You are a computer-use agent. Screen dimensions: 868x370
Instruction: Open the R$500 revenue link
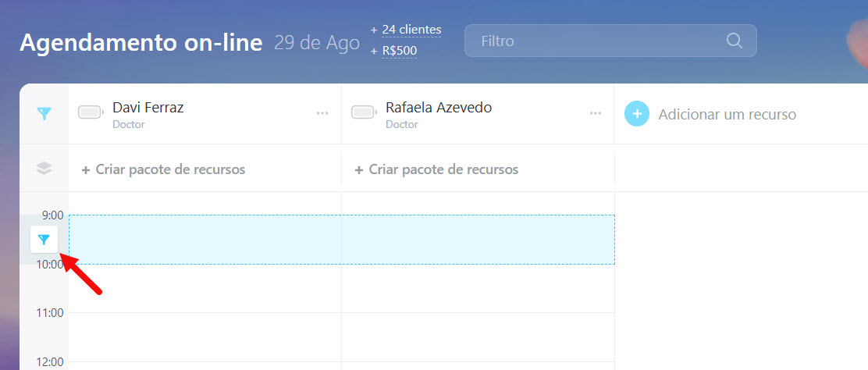click(x=399, y=52)
